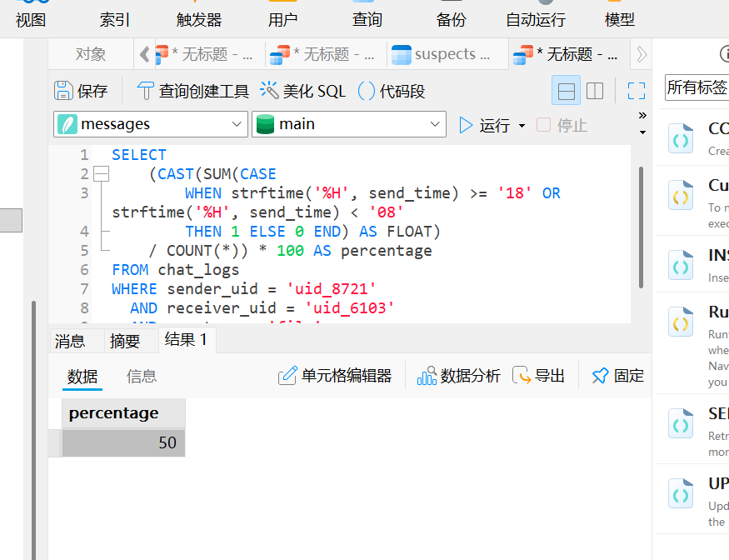Open the 数据分析 data profiling tool
The width and height of the screenshot is (729, 560).
tap(458, 376)
